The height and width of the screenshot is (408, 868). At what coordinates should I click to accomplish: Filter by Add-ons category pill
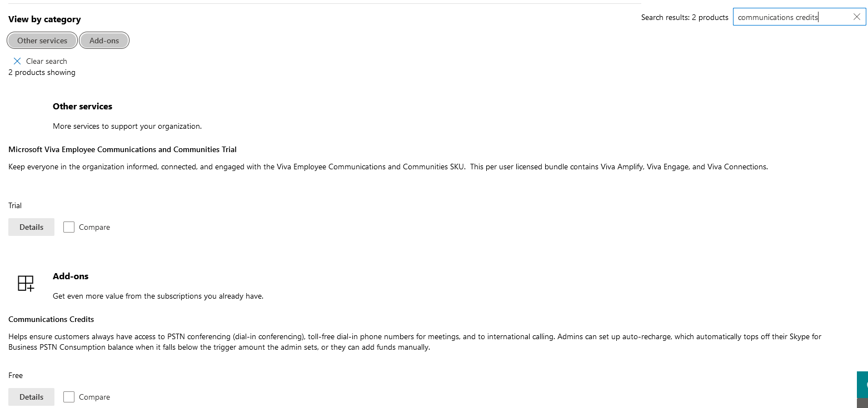point(104,41)
